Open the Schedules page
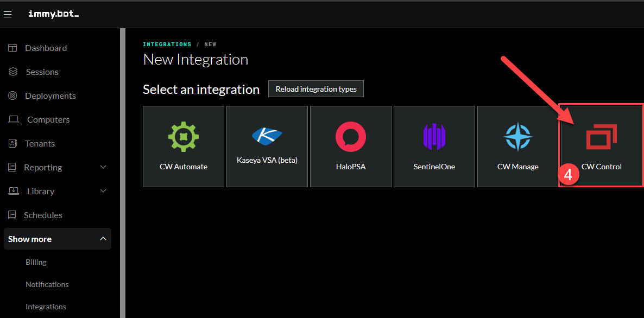This screenshot has height=318, width=644. click(43, 215)
